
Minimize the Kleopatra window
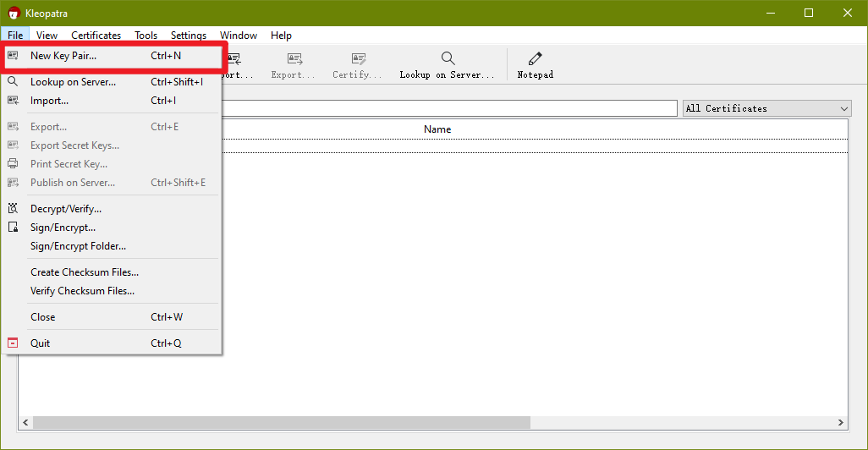(771, 13)
